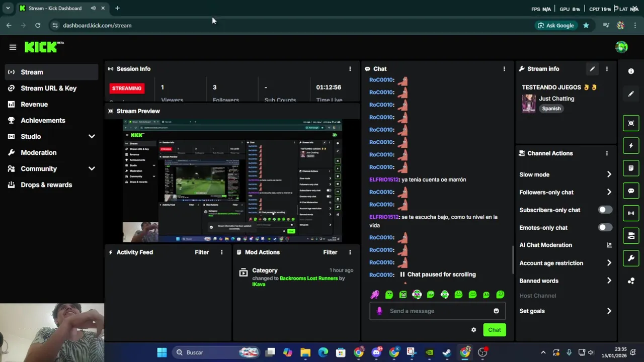Image resolution: width=644 pixels, height=362 pixels.
Task: Click Ask Google button
Action: point(555,25)
